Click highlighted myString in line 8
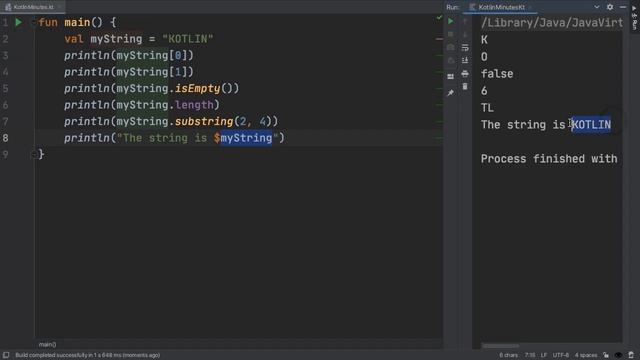Viewport: 640px width, 360px height. (x=246, y=138)
